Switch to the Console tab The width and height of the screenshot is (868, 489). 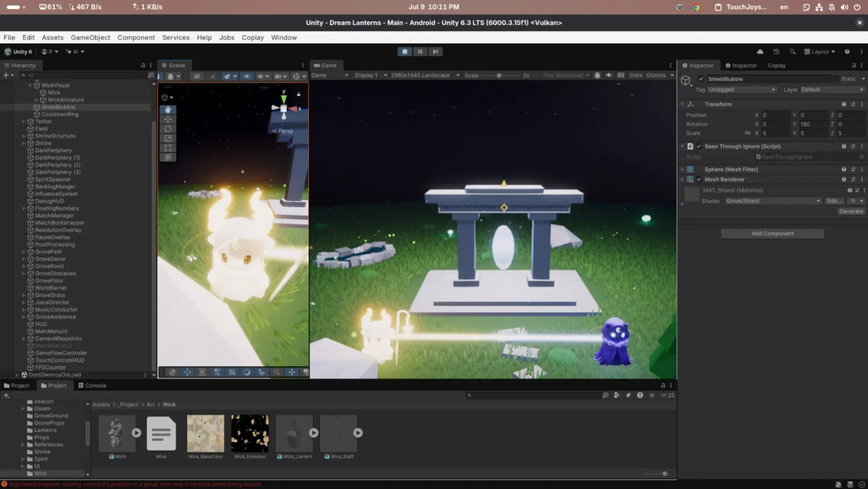click(92, 385)
